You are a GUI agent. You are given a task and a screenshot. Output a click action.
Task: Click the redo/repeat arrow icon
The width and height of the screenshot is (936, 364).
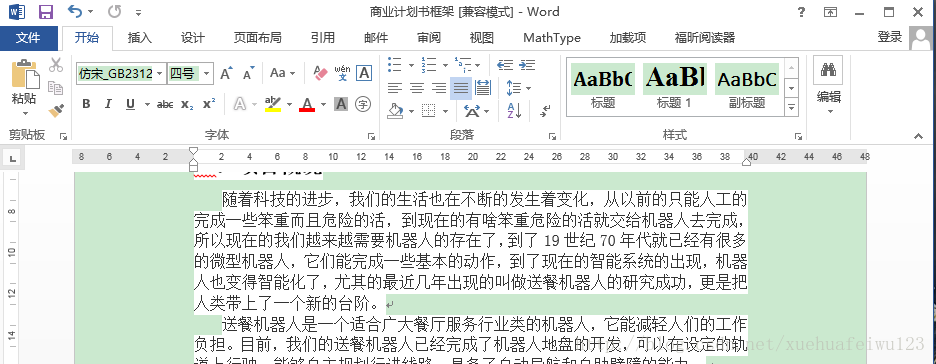tap(115, 11)
